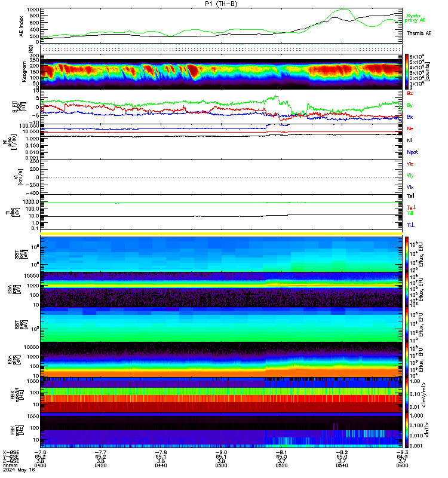
Task: Click the "0600" time tick label
Action: (x=402, y=465)
